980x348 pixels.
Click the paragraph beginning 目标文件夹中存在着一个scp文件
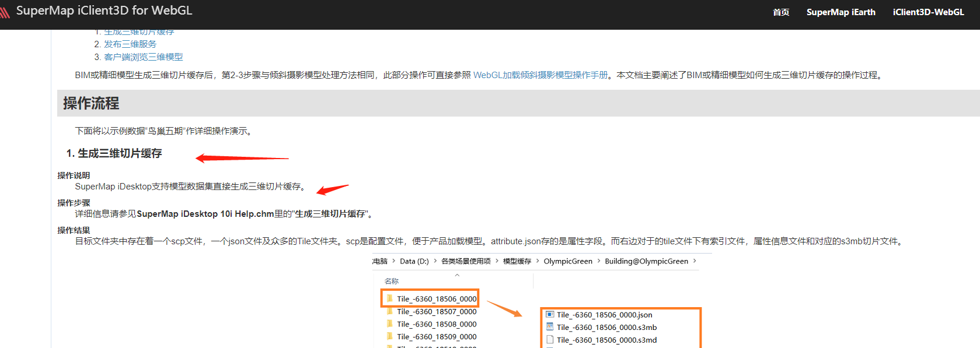pos(490,241)
